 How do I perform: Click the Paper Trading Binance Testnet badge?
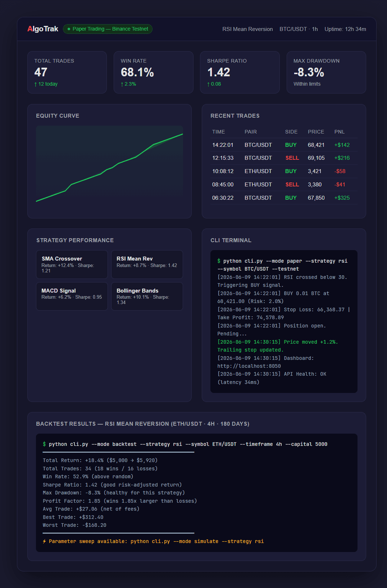(108, 29)
